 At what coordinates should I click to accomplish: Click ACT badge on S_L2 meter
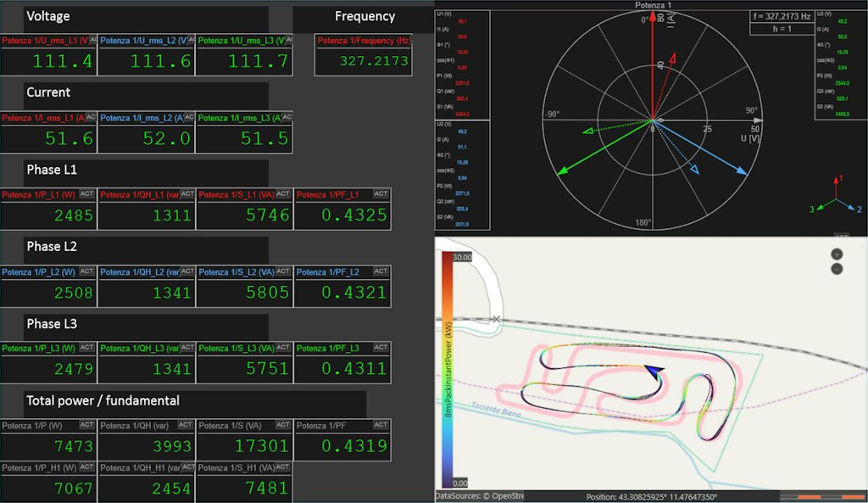(283, 271)
